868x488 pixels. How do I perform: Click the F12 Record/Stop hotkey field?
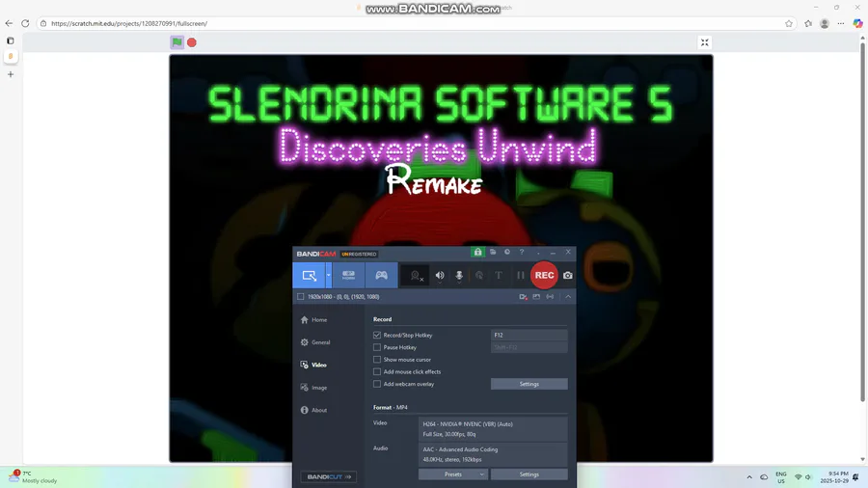(529, 336)
